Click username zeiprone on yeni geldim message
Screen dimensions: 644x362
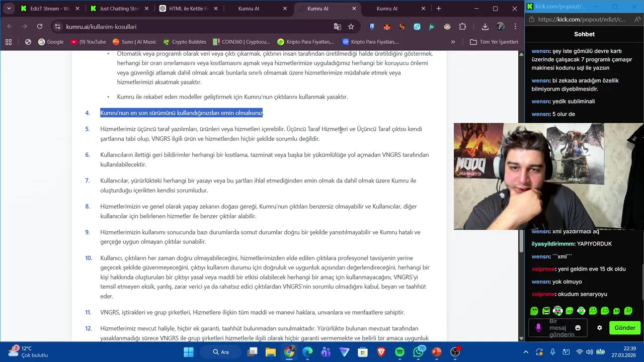543,269
